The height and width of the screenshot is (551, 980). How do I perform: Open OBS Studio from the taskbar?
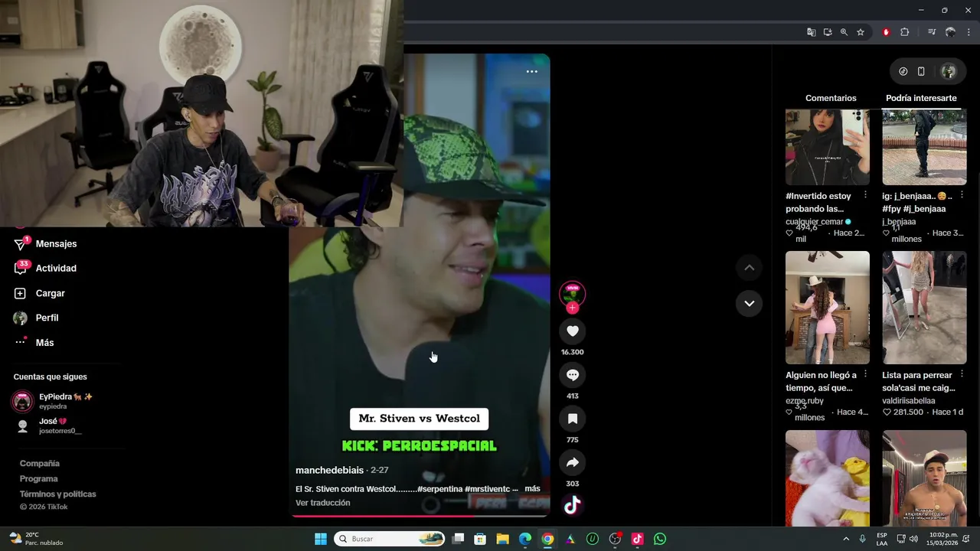point(615,539)
